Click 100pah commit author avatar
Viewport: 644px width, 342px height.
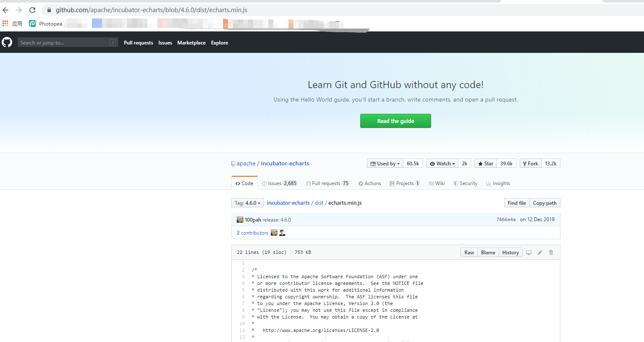240,219
